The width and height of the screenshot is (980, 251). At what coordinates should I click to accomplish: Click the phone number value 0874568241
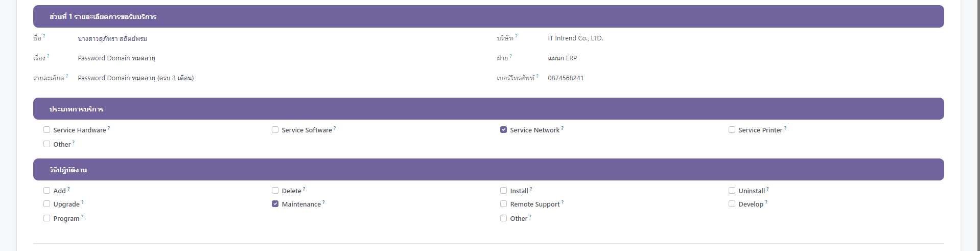[566, 78]
